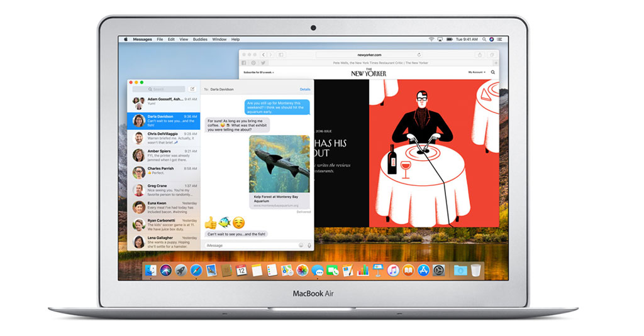Image resolution: width=644 pixels, height=336 pixels.
Task: Open Finder from the Dock
Action: click(151, 270)
